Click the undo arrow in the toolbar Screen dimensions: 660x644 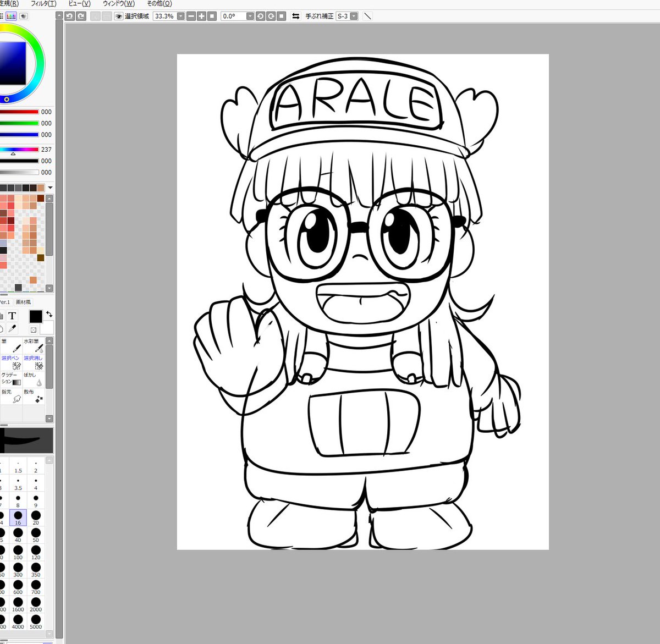click(69, 16)
